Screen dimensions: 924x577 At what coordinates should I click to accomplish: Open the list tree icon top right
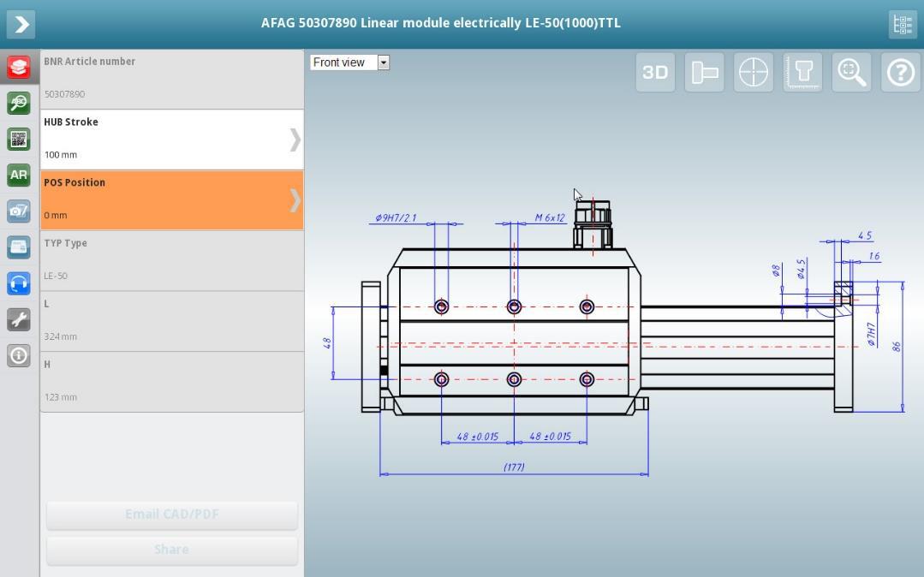[x=903, y=24]
